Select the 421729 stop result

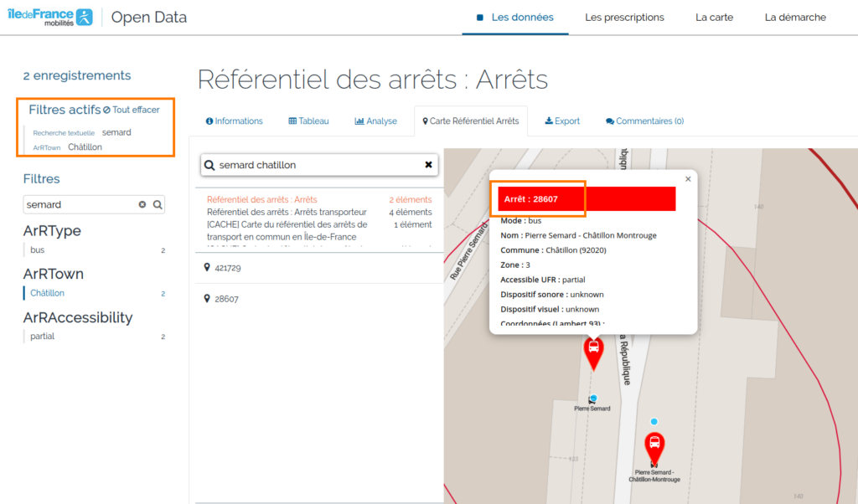pyautogui.click(x=228, y=268)
